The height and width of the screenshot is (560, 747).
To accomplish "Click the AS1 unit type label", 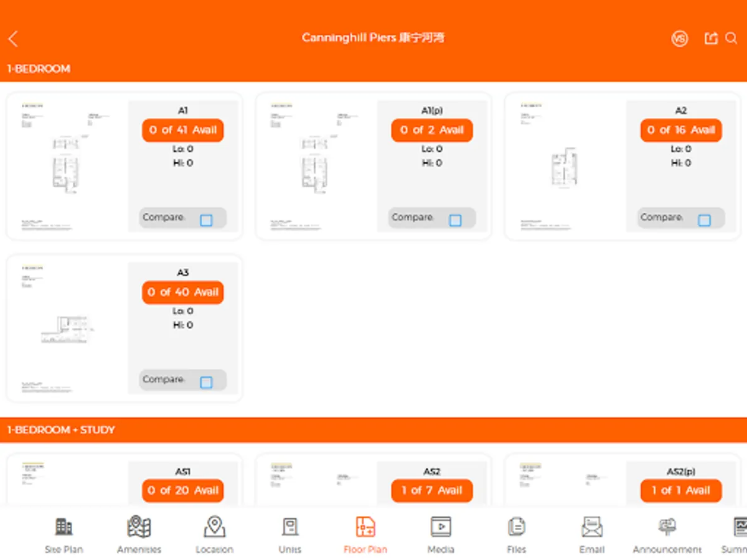I will point(182,472).
